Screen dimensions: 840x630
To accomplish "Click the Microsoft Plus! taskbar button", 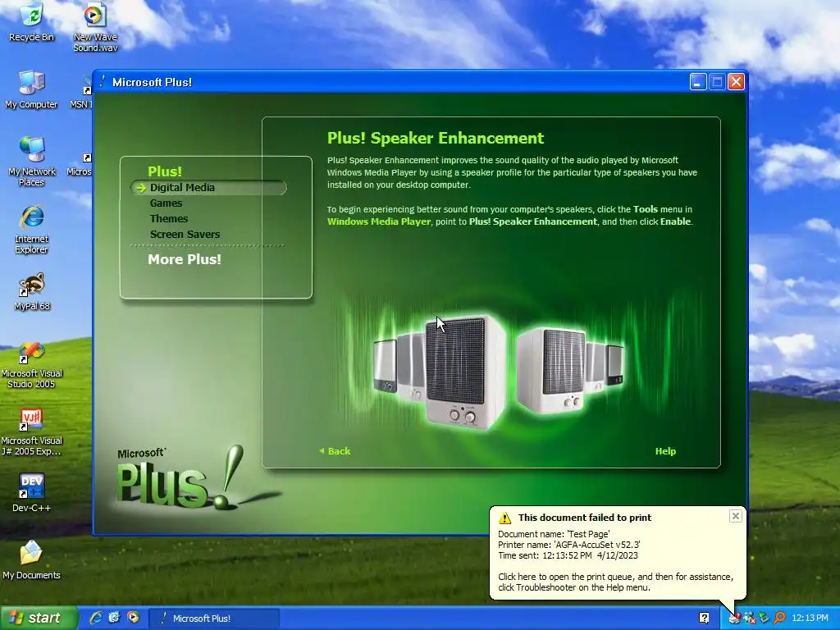I will coord(214,619).
